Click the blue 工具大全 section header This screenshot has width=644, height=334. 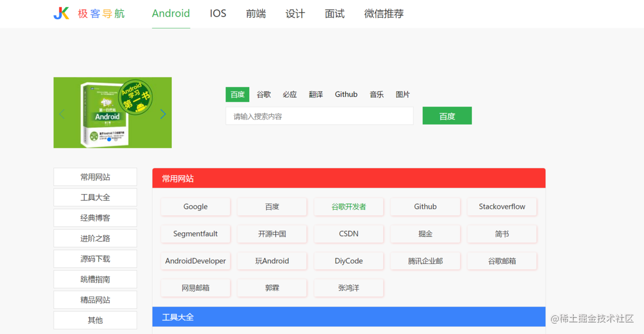point(348,317)
